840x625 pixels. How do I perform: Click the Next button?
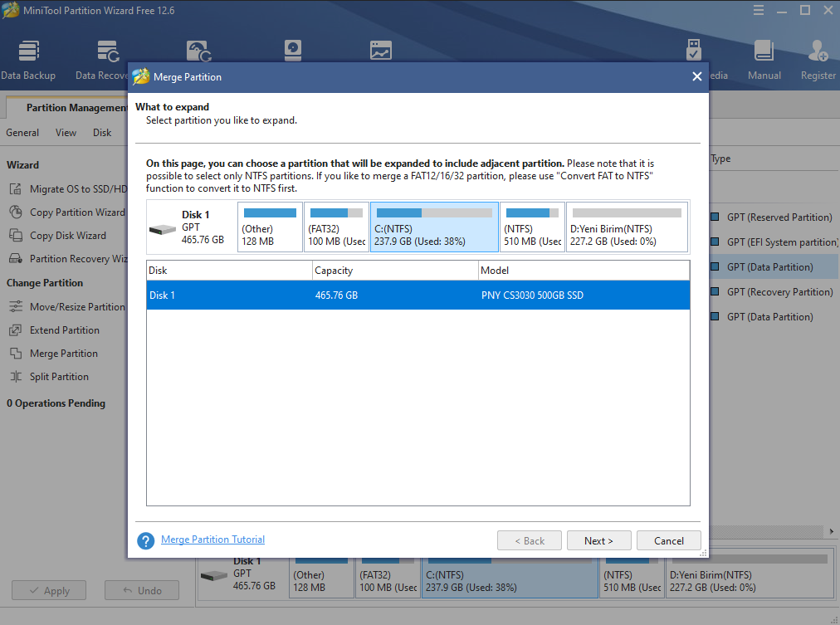pyautogui.click(x=599, y=541)
